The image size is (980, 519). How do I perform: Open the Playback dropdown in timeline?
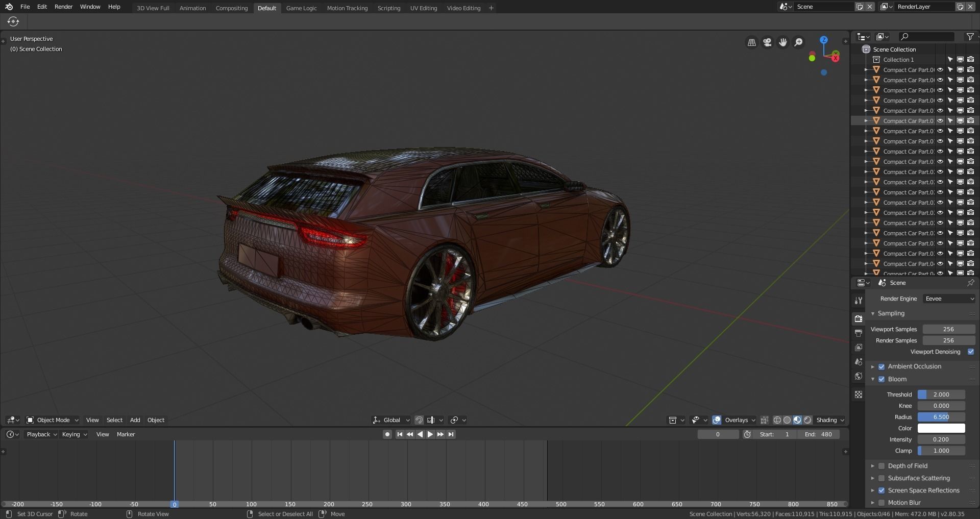pos(41,434)
